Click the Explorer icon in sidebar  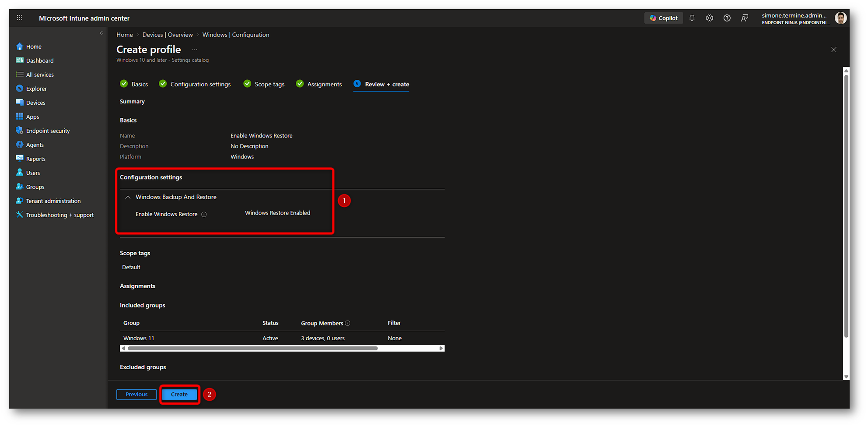pyautogui.click(x=20, y=88)
